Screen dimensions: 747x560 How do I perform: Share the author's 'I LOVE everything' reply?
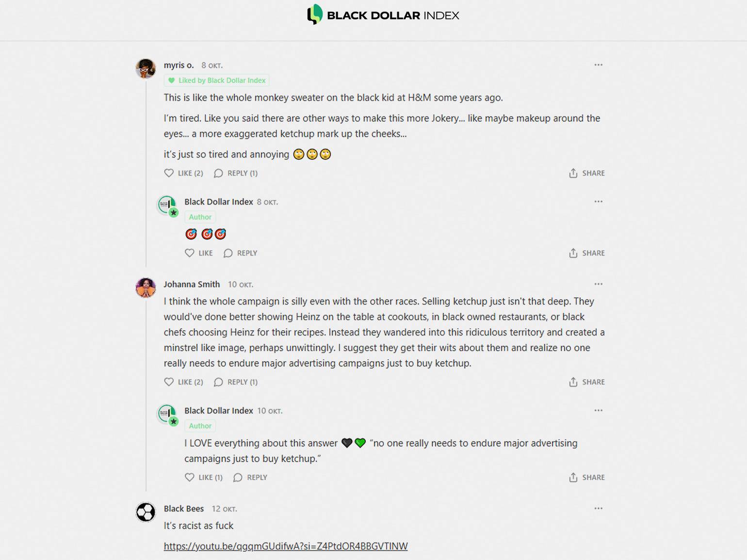tap(586, 478)
